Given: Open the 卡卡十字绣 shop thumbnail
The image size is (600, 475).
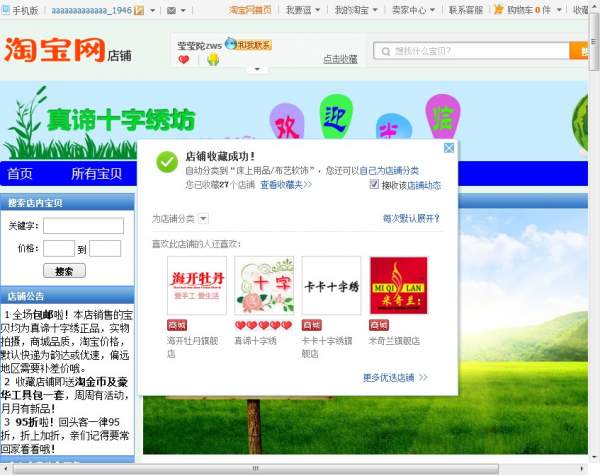Looking at the screenshot, I should point(331,286).
